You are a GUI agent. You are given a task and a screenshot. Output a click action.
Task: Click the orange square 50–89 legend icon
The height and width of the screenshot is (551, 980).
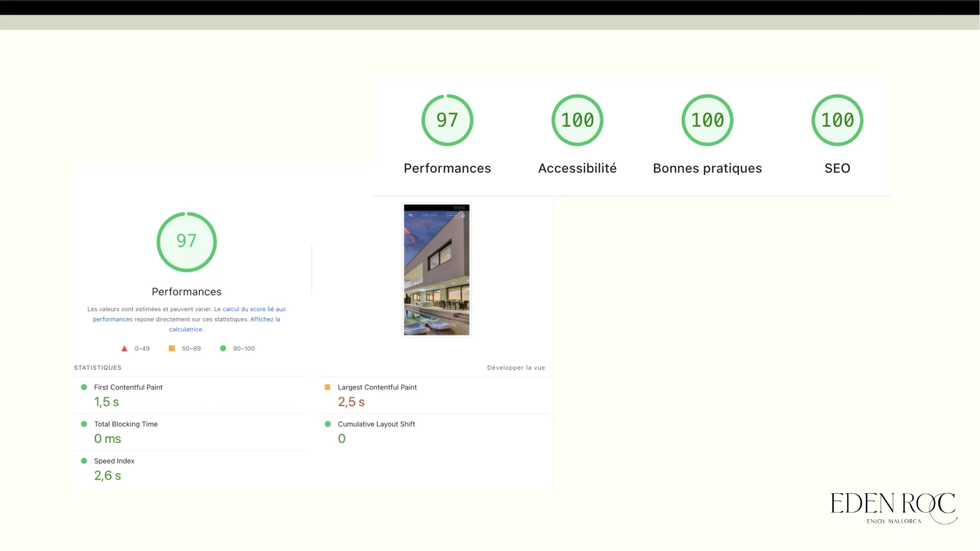tap(172, 349)
